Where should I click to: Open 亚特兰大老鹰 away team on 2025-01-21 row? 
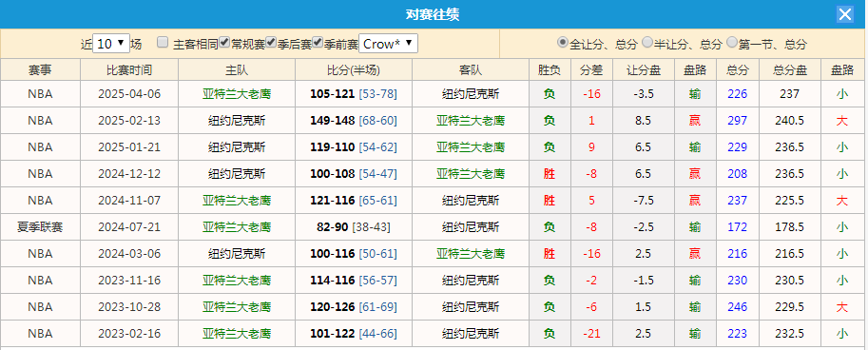click(471, 147)
